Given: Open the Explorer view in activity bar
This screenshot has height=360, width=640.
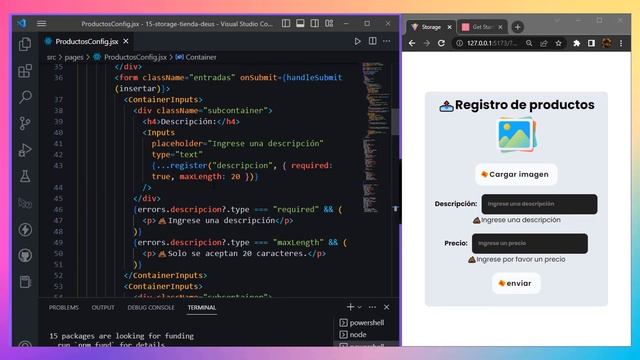Looking at the screenshot, I should (25, 44).
